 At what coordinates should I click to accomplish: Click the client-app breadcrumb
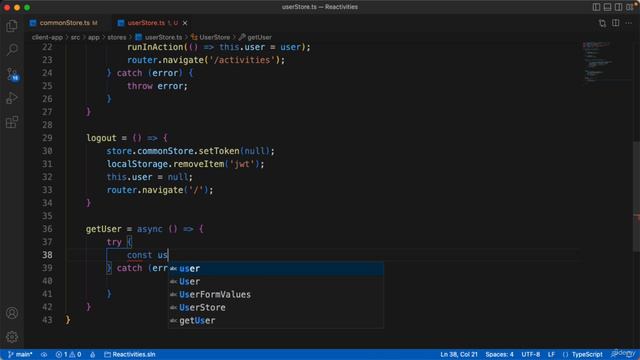coord(47,37)
